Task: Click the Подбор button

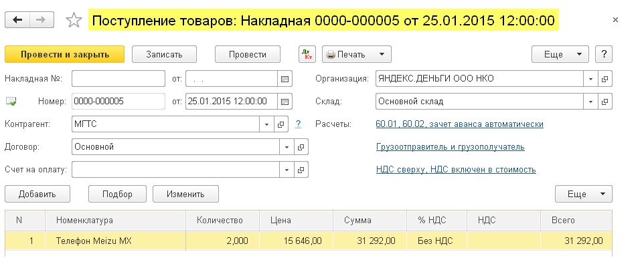Action: tap(117, 194)
